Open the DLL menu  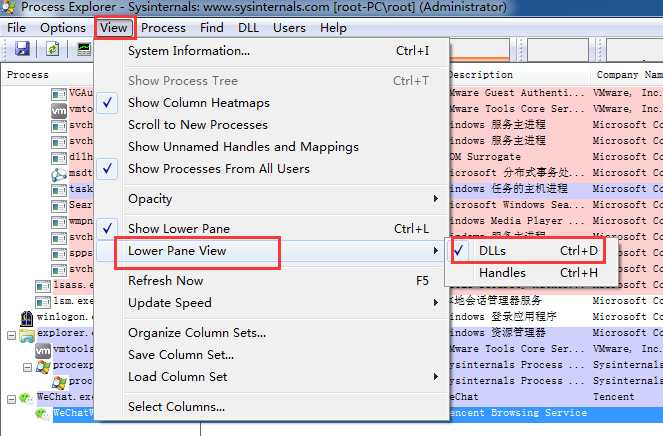click(x=248, y=28)
